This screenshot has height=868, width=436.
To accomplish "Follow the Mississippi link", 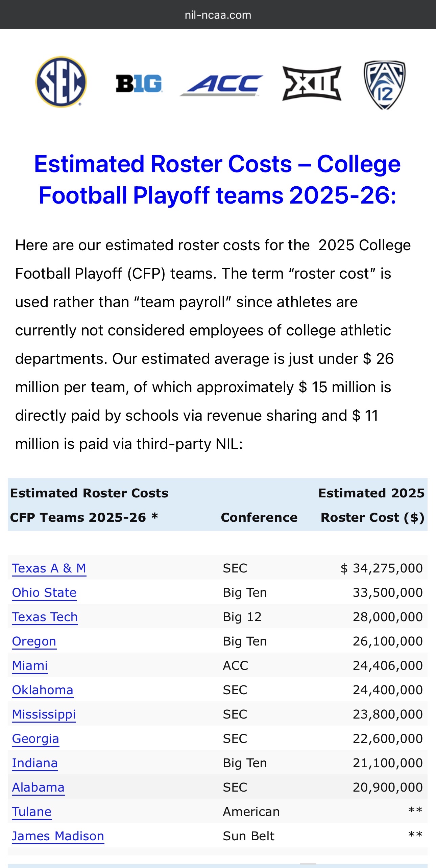I will coord(44,714).
